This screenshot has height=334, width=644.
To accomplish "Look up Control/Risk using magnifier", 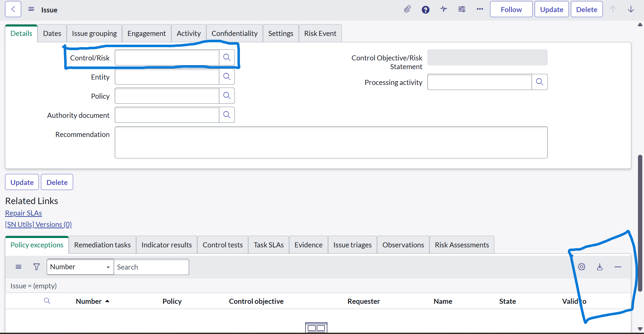I will tap(227, 57).
